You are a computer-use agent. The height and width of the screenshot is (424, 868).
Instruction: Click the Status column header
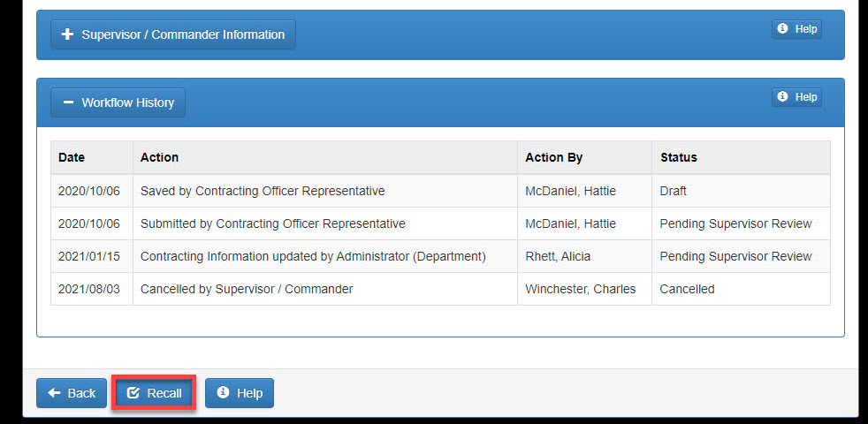point(678,157)
